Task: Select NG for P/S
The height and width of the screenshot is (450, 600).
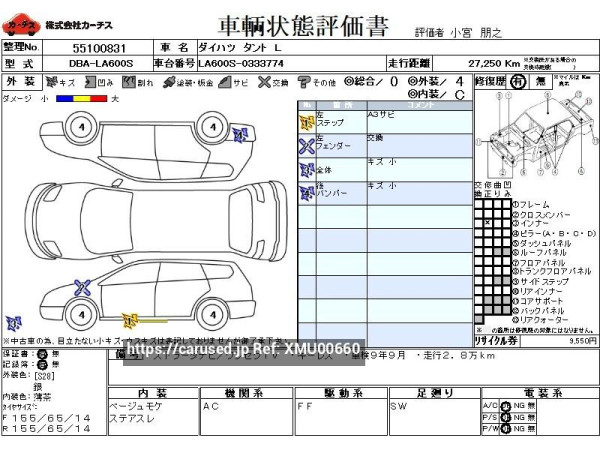Action: [519, 417]
